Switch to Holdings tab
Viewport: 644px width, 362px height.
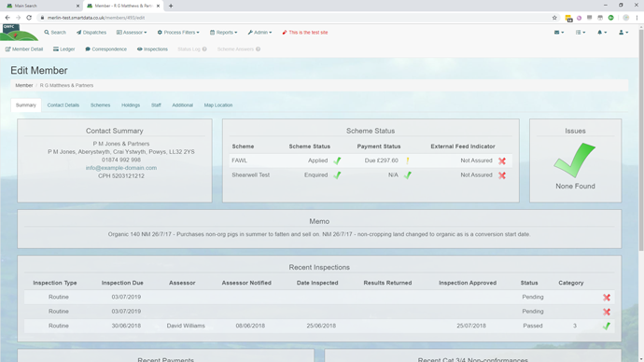131,105
